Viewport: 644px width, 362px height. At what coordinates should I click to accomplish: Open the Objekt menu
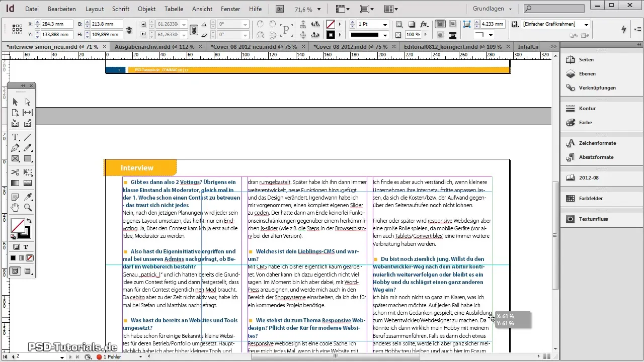[x=146, y=9]
